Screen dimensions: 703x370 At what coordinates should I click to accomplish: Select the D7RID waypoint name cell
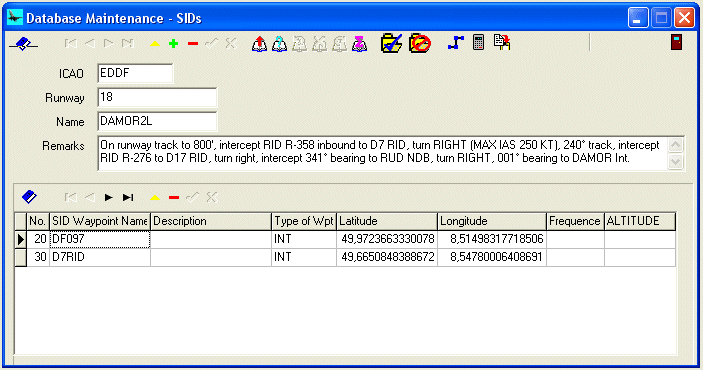100,257
